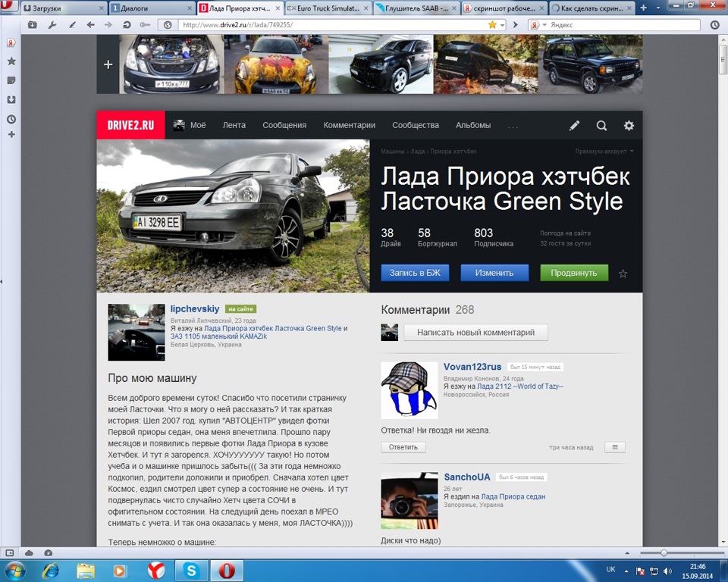This screenshot has width=728, height=582.
Task: Open Yandex panel in Opera sidebar
Action: pos(11,42)
